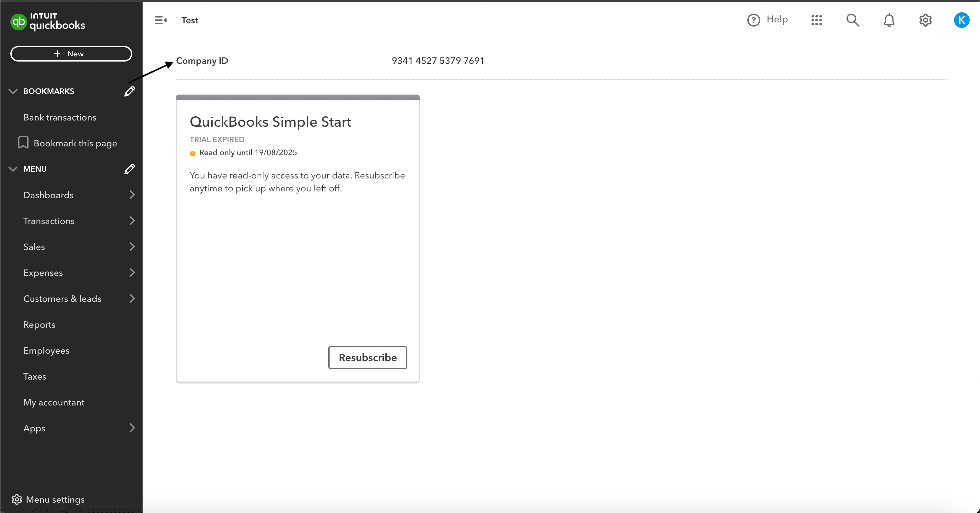Open notifications bell icon
Viewport: 980px width, 513px height.
[889, 20]
